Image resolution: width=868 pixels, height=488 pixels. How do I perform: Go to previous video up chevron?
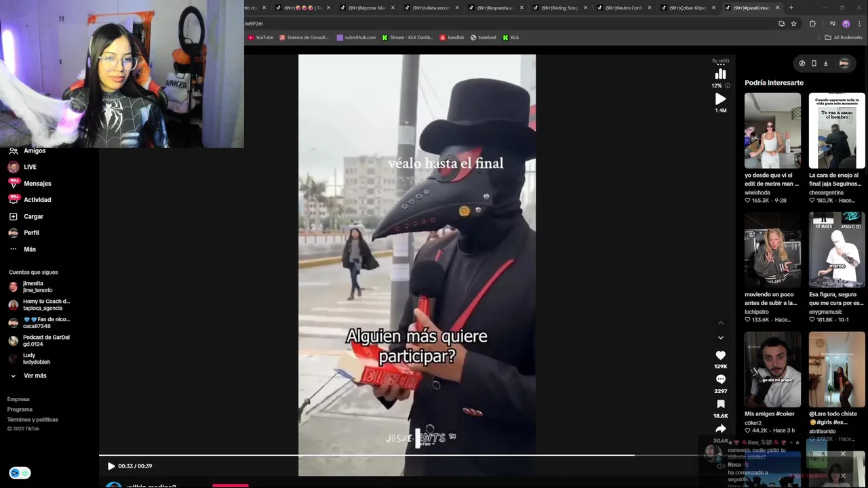pyautogui.click(x=720, y=323)
